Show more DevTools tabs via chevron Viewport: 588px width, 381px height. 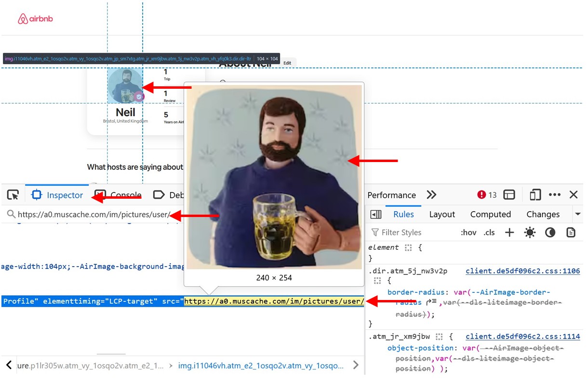pos(431,195)
